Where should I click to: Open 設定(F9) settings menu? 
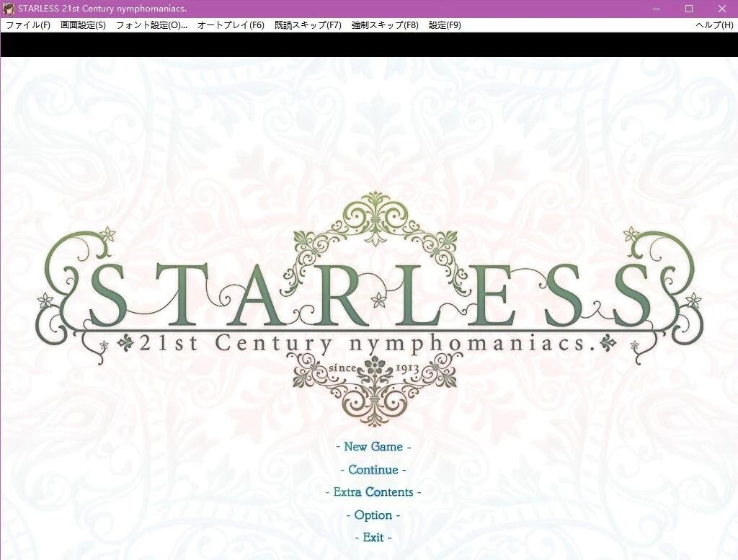(x=445, y=25)
